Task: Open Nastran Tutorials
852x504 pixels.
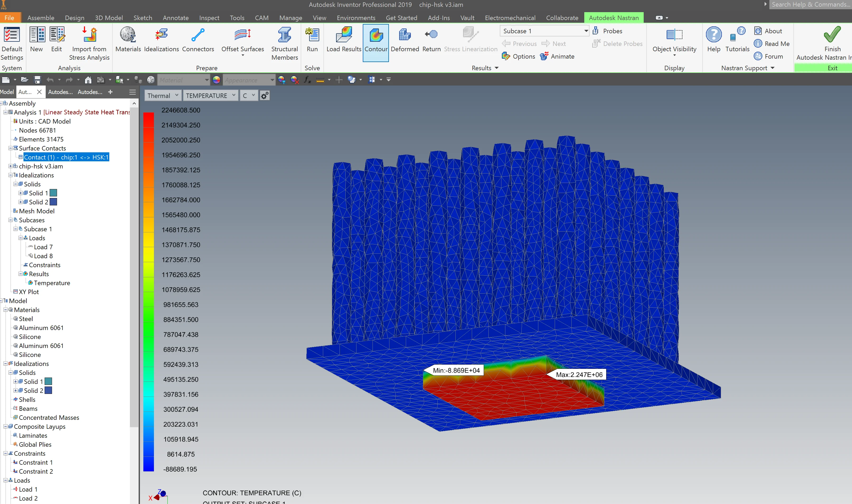Action: (x=737, y=40)
